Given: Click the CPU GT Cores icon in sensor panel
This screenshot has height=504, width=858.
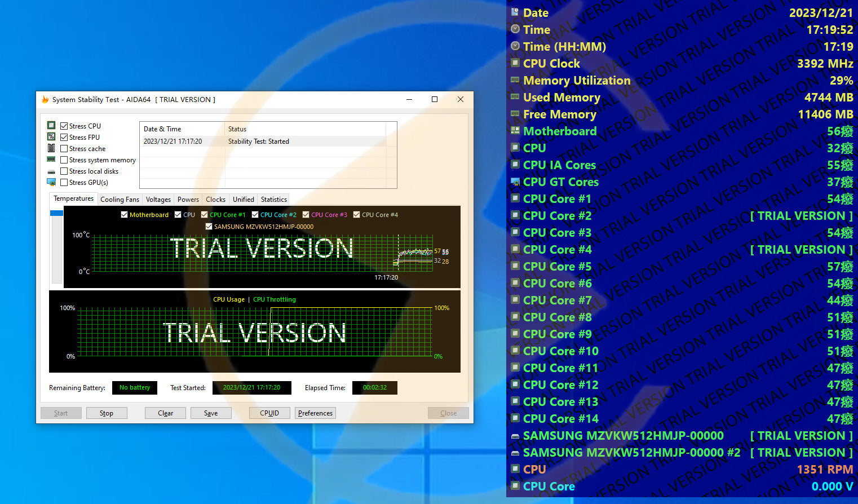Looking at the screenshot, I should pos(515,182).
